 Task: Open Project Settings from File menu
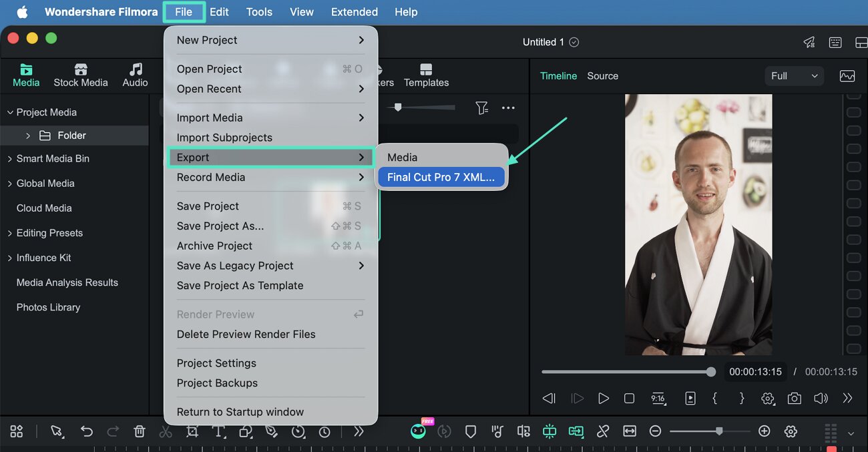(270, 363)
